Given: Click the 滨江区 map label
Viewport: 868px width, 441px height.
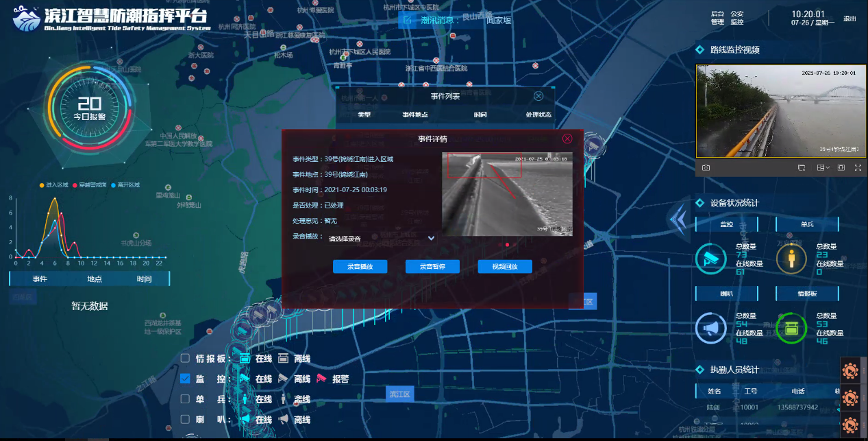Looking at the screenshot, I should (399, 394).
